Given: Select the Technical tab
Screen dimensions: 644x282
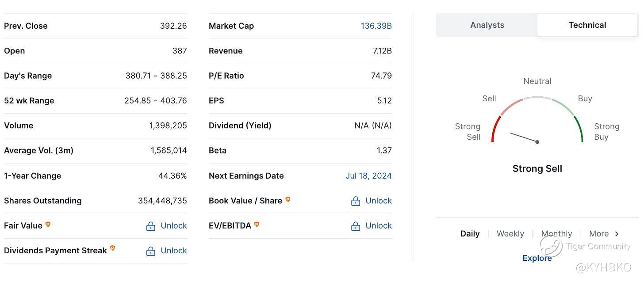Looking at the screenshot, I should 587,25.
